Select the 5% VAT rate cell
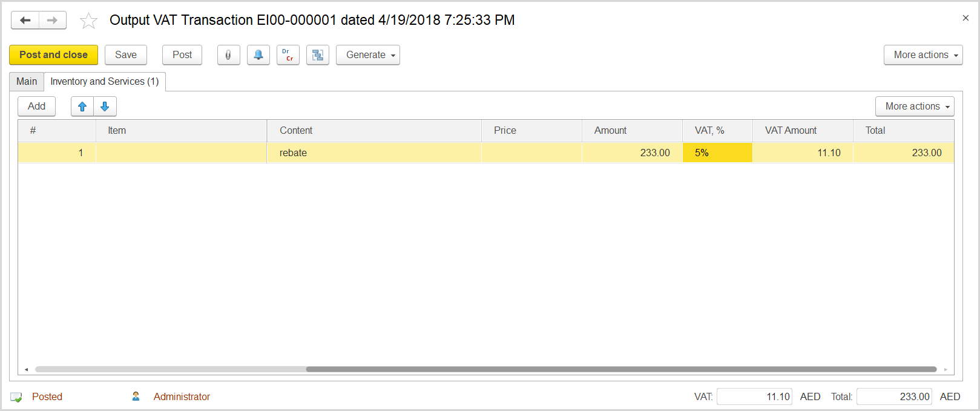 tap(717, 153)
